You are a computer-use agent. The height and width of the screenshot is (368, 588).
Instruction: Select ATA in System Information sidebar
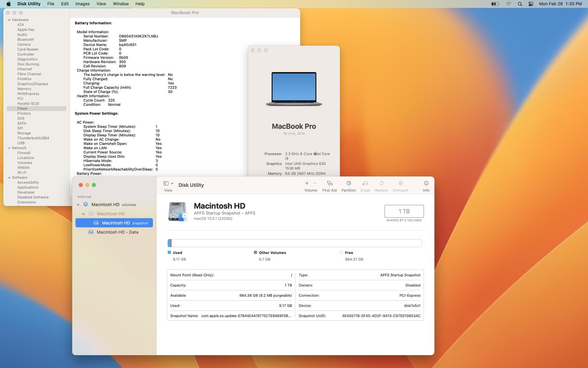click(21, 25)
